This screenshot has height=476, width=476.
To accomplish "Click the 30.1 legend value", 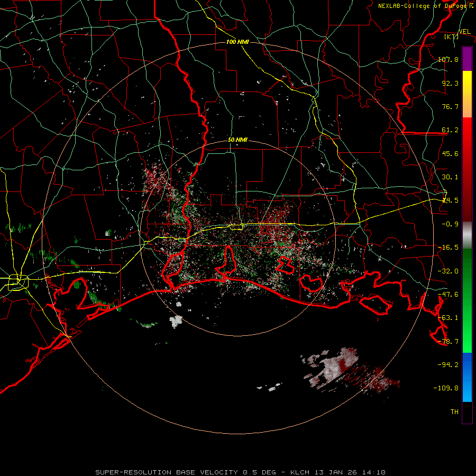I will tap(450, 177).
